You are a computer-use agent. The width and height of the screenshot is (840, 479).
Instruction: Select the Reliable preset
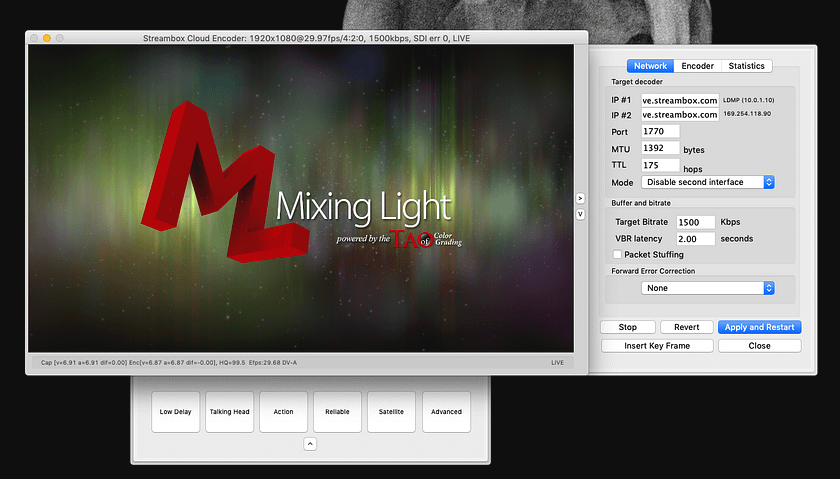point(338,411)
